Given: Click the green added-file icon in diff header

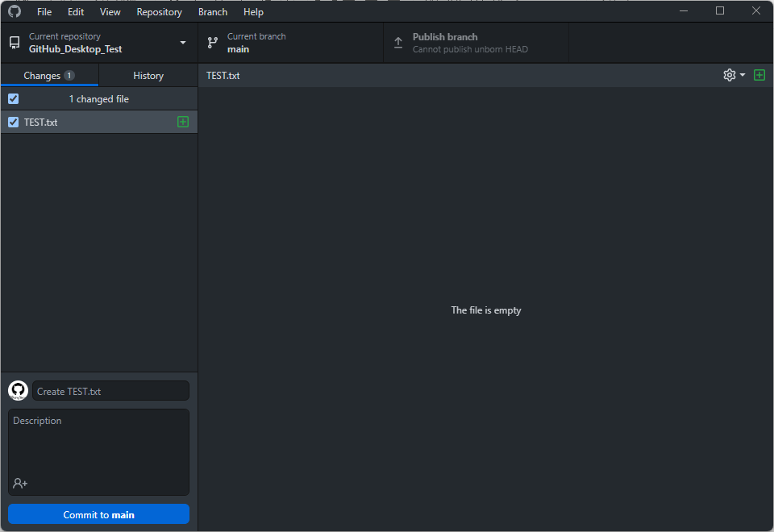Looking at the screenshot, I should coord(759,75).
